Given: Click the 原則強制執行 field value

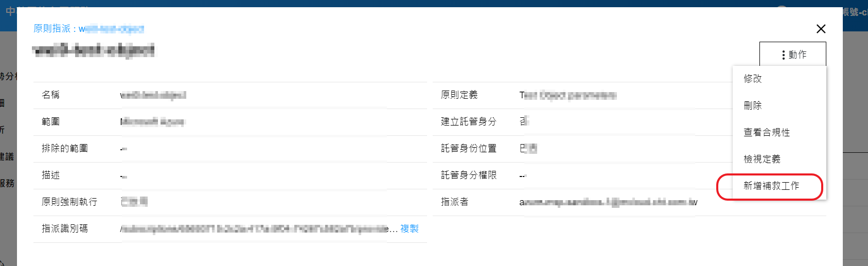Looking at the screenshot, I should (x=134, y=202).
